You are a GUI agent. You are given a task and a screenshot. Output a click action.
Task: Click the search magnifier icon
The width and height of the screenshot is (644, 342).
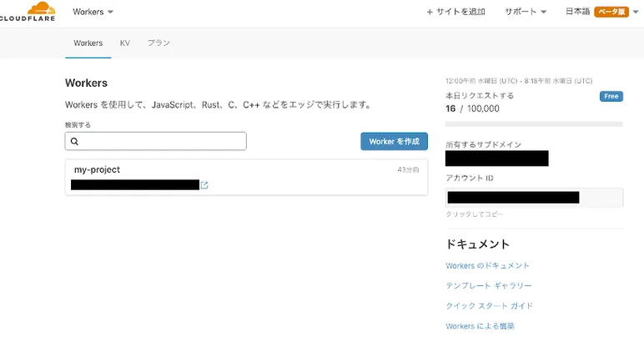pyautogui.click(x=74, y=141)
